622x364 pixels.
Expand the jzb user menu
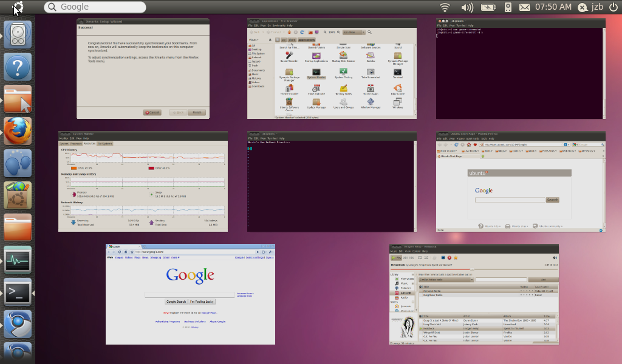(x=597, y=7)
